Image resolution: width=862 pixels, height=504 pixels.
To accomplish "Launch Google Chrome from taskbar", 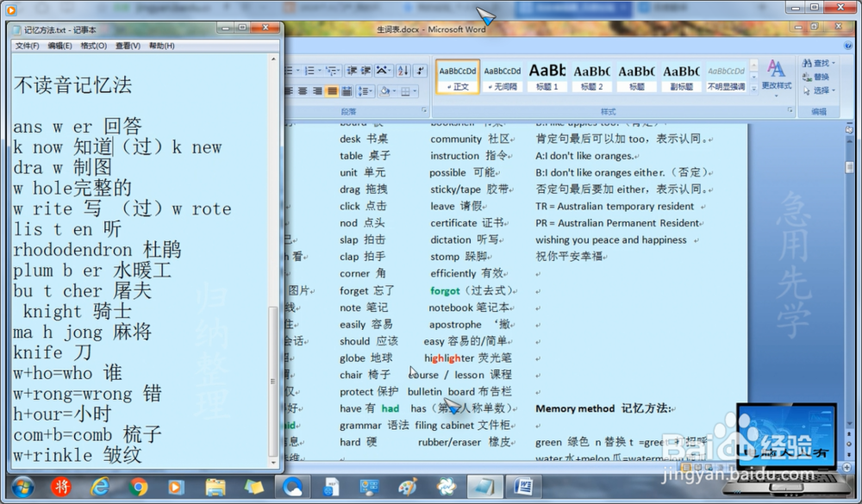I will [138, 487].
